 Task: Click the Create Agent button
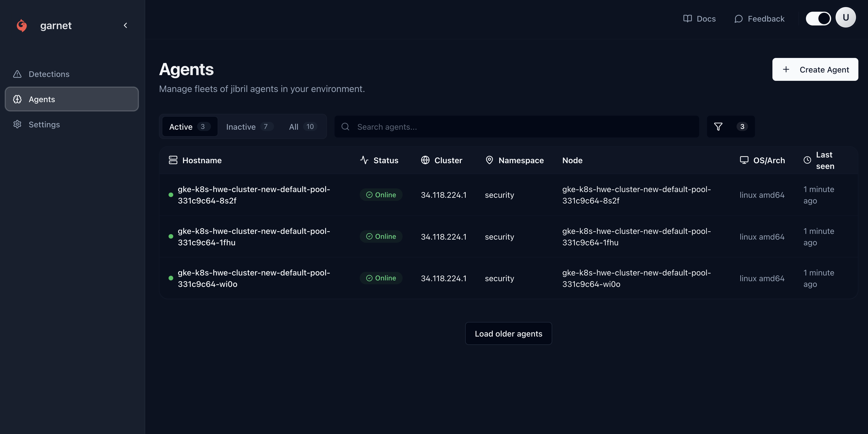click(815, 69)
